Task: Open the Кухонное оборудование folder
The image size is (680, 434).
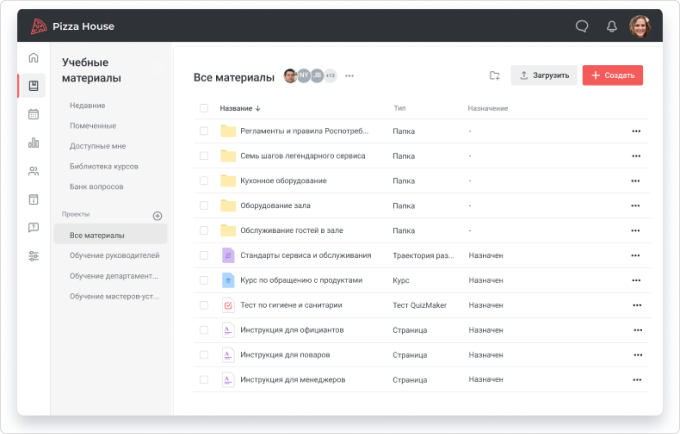Action: coord(284,181)
